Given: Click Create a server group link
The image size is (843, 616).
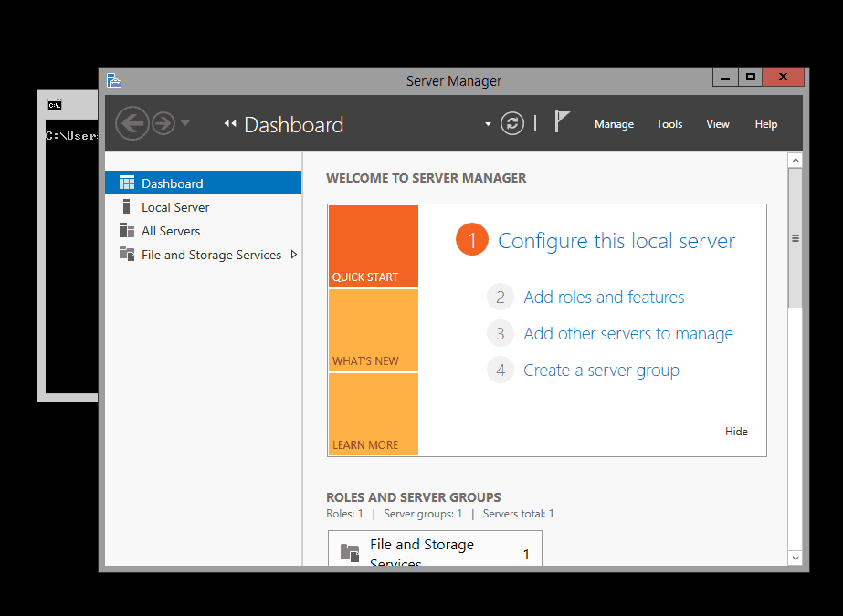Looking at the screenshot, I should [x=601, y=370].
